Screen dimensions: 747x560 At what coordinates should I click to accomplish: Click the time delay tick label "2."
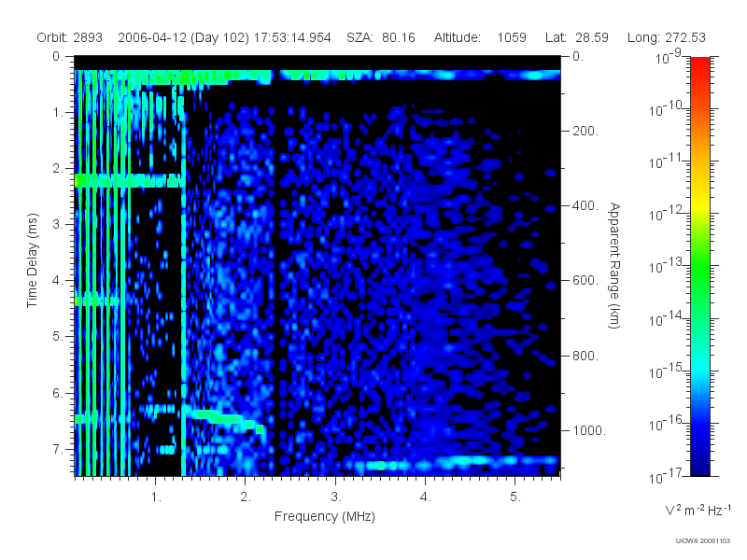[57, 168]
